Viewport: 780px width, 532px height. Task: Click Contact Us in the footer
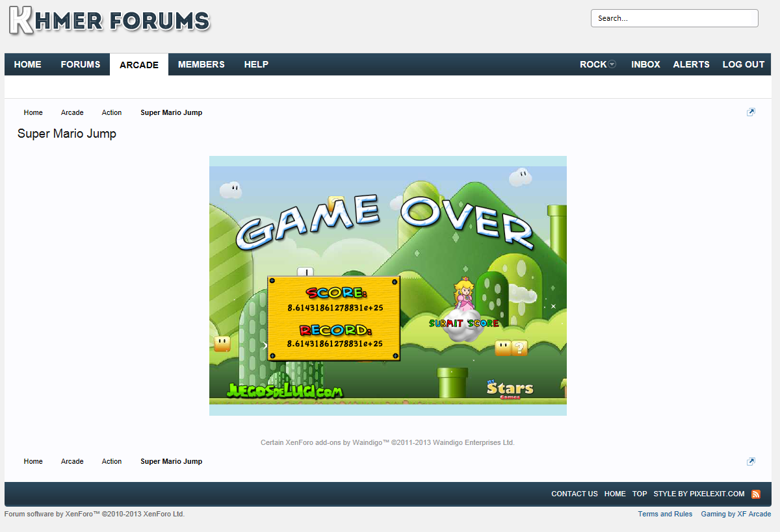(575, 494)
